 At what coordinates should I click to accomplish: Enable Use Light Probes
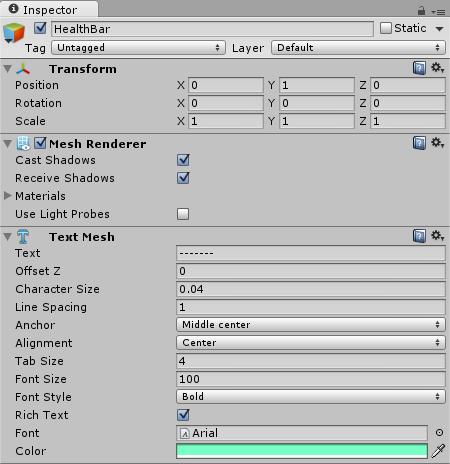pyautogui.click(x=183, y=214)
